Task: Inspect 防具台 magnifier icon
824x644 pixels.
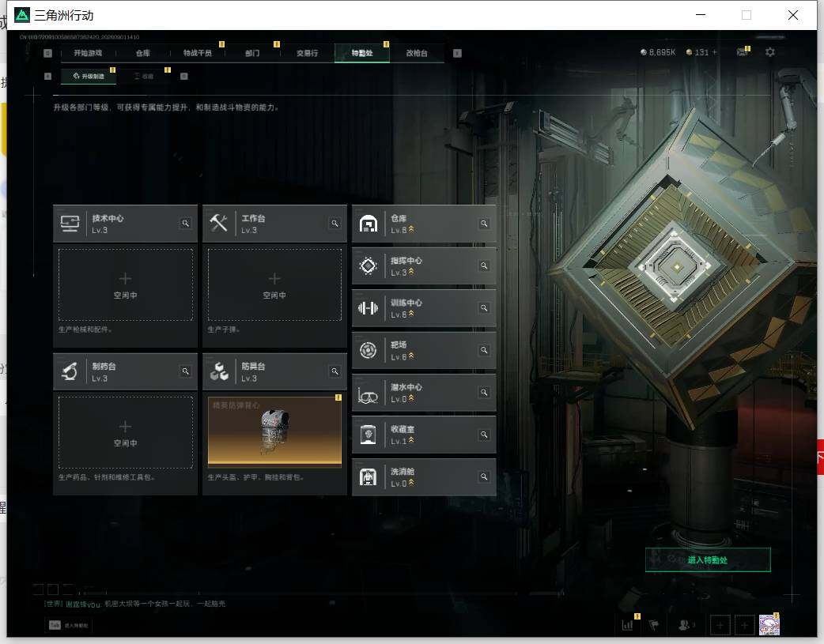Action: click(335, 371)
